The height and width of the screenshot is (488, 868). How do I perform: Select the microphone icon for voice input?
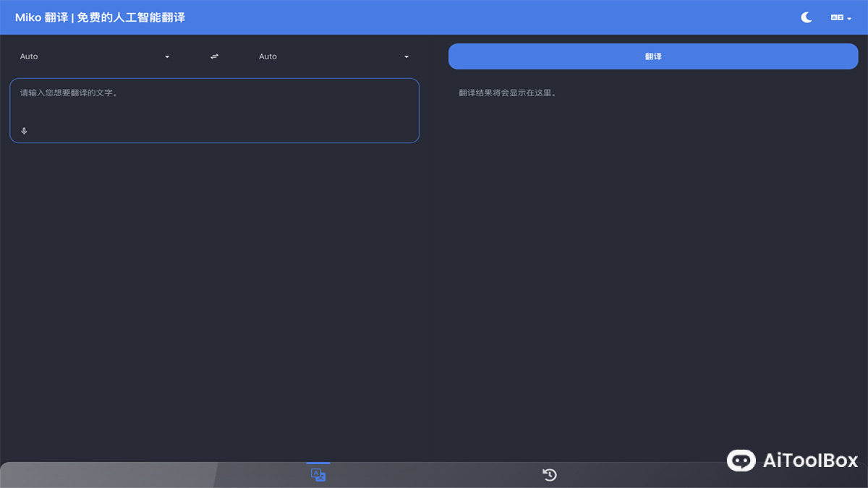tap(24, 131)
